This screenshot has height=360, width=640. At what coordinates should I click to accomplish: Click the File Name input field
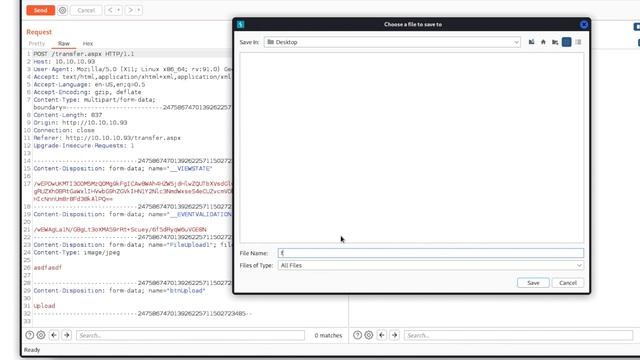[431, 253]
